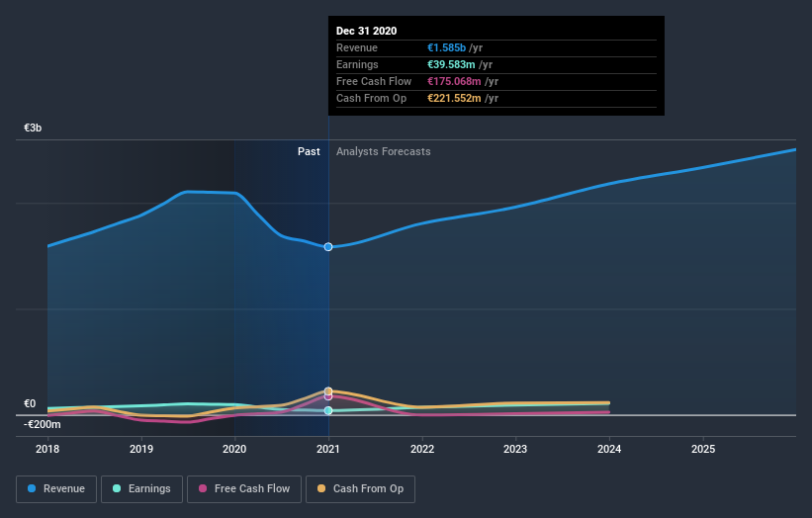The height and width of the screenshot is (518, 812).
Task: Click the Earnings row label in tooltip
Action: [x=357, y=64]
